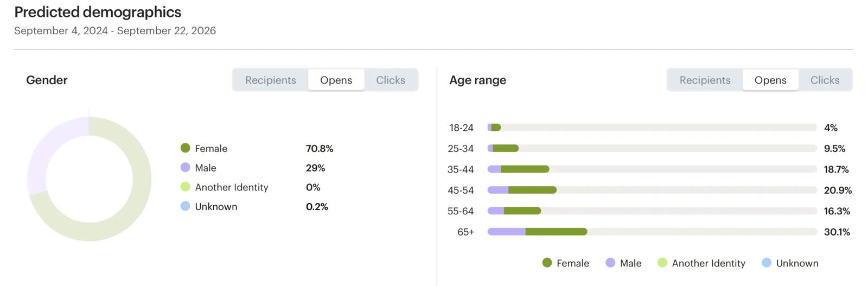This screenshot has height=286, width=868.
Task: Click the 55-64 age bar
Action: [x=652, y=211]
